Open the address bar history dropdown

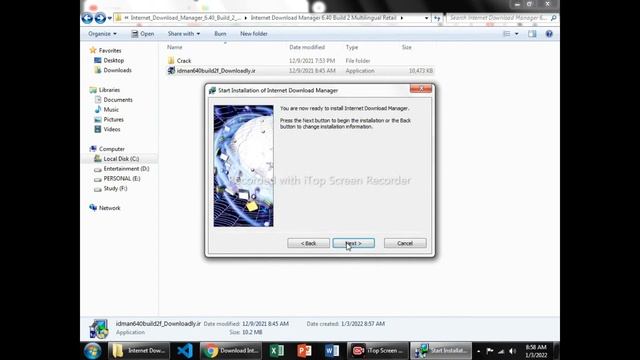pyautogui.click(x=426, y=18)
